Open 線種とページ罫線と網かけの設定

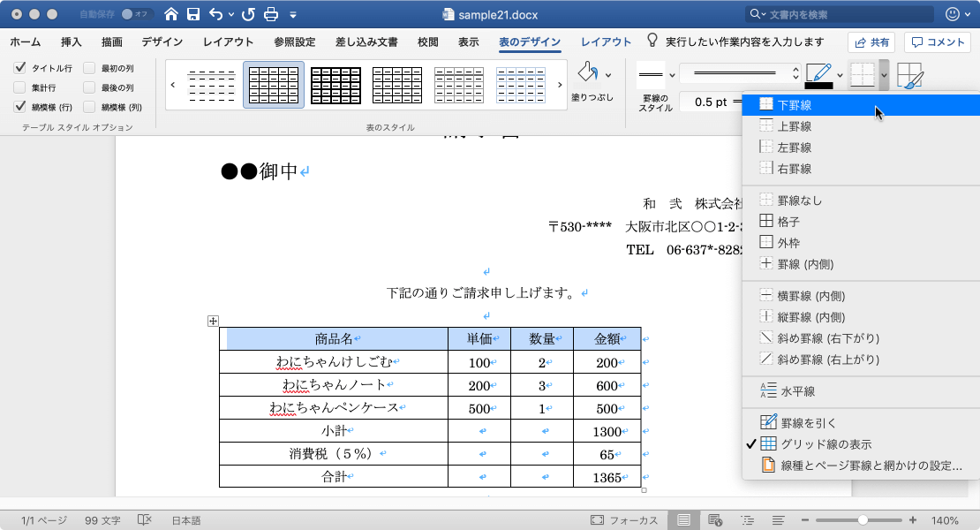tap(861, 466)
